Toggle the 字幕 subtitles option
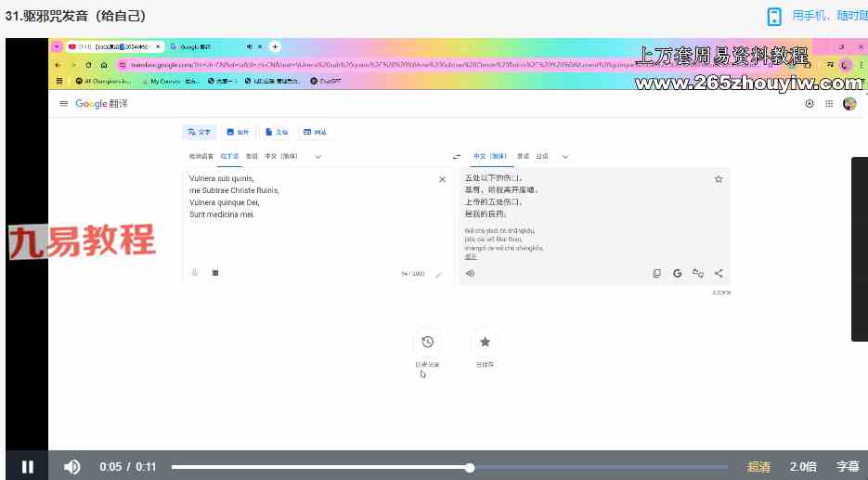The width and height of the screenshot is (868, 480). 848,467
